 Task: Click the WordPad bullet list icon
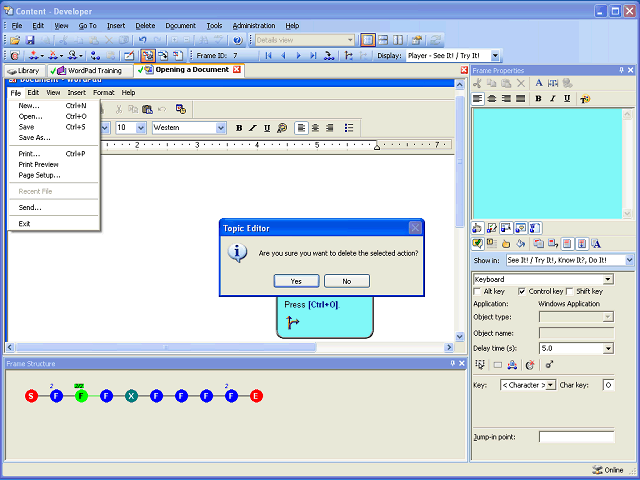point(349,128)
